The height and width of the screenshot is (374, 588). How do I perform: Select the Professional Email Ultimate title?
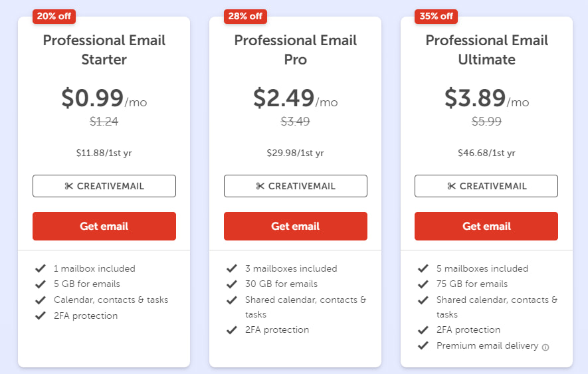(x=486, y=50)
